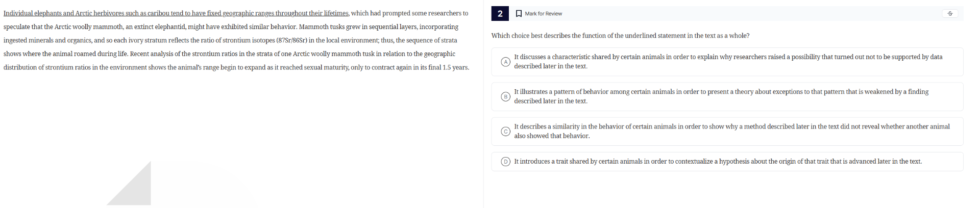Select the letter B answer circle
Screen dimensions: 980x208
click(x=505, y=96)
